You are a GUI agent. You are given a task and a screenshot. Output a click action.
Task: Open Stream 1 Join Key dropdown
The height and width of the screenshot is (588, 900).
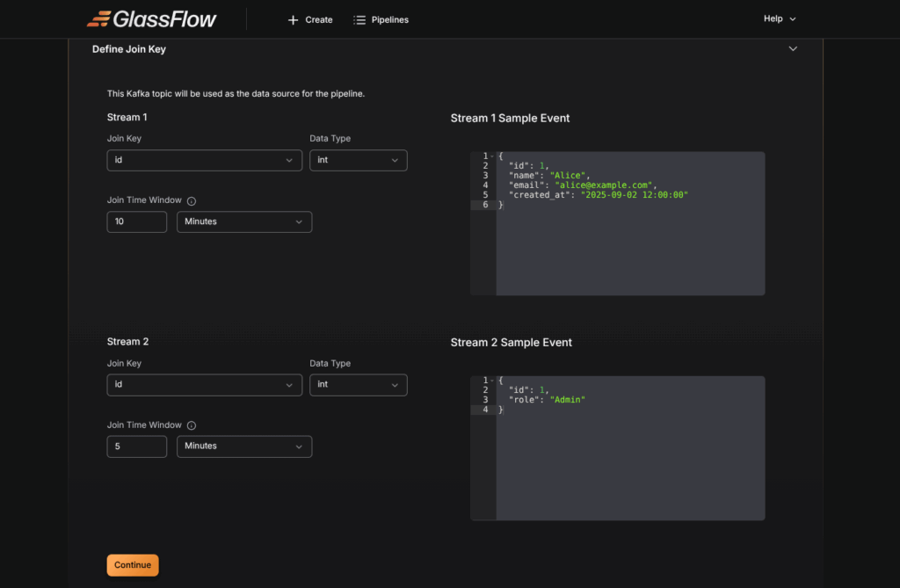[204, 161]
